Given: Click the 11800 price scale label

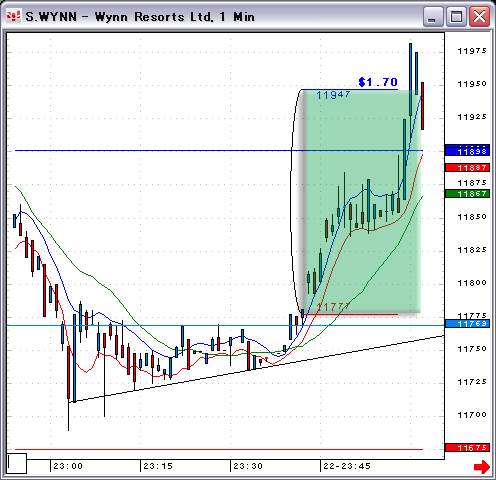Looking at the screenshot, I should [472, 283].
